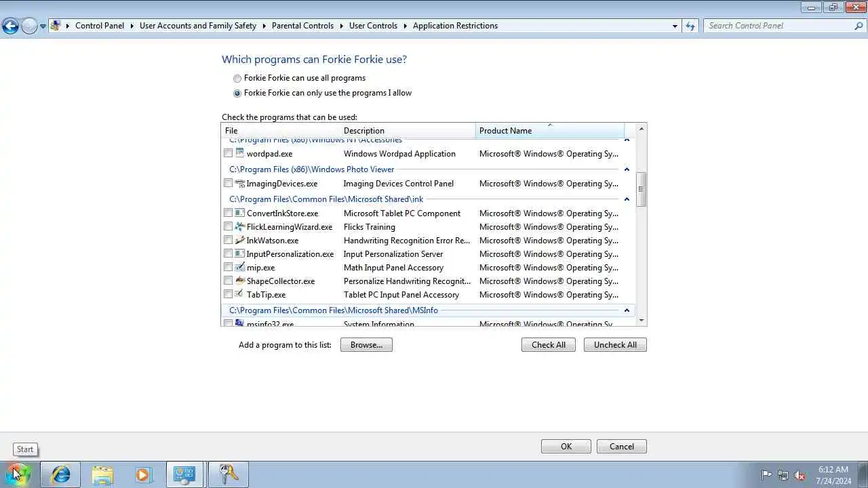This screenshot has height=488, width=868.
Task: Launch Internet Explorer from taskbar
Action: (x=60, y=474)
